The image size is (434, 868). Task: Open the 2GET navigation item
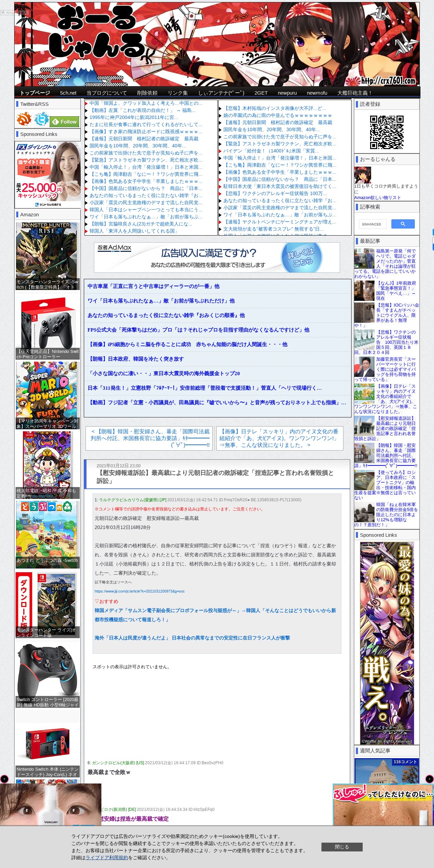(261, 93)
